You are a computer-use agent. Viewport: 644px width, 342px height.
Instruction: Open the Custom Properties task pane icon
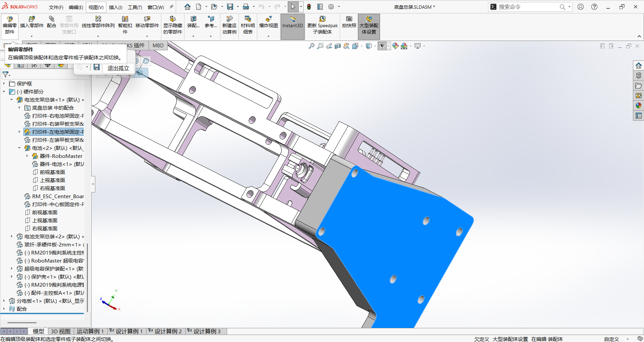click(639, 116)
